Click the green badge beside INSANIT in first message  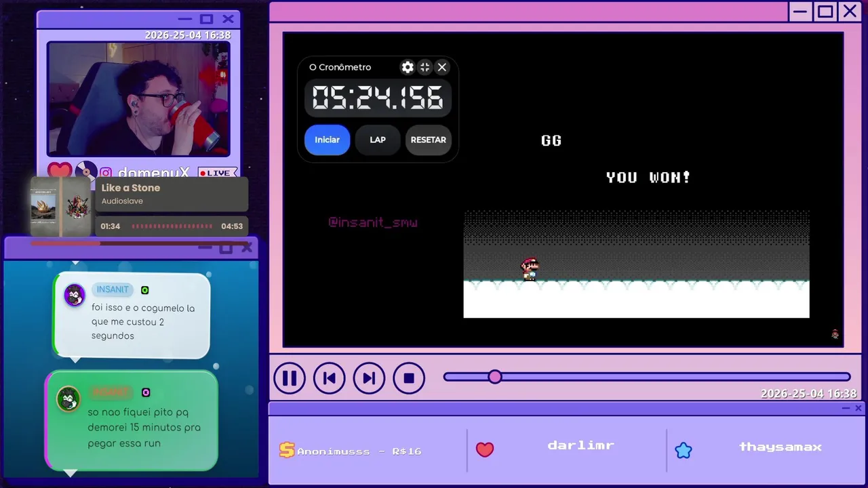point(144,290)
